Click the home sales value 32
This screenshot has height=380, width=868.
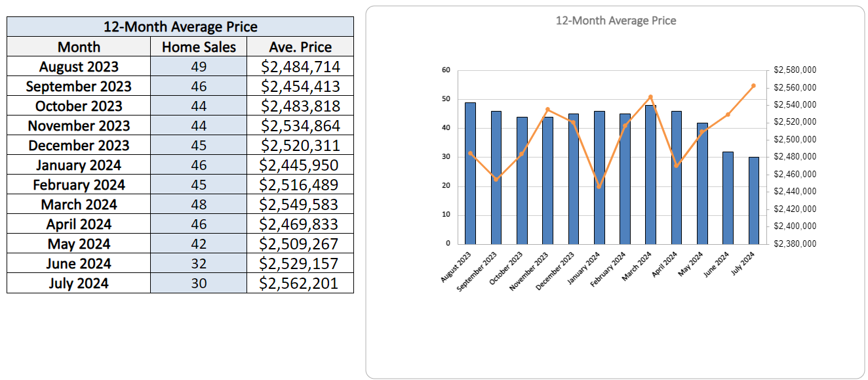click(x=199, y=263)
